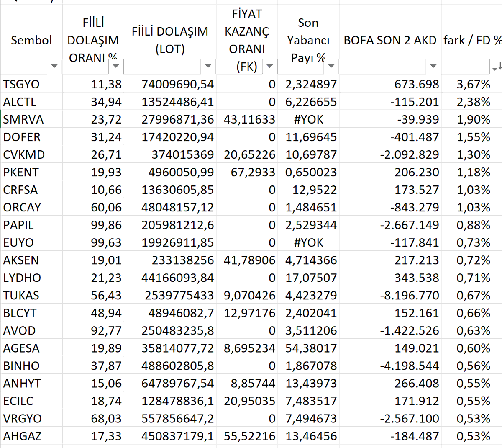Select the AGESA symbol cell
Viewport: 502px width, 448px height.
click(x=32, y=348)
